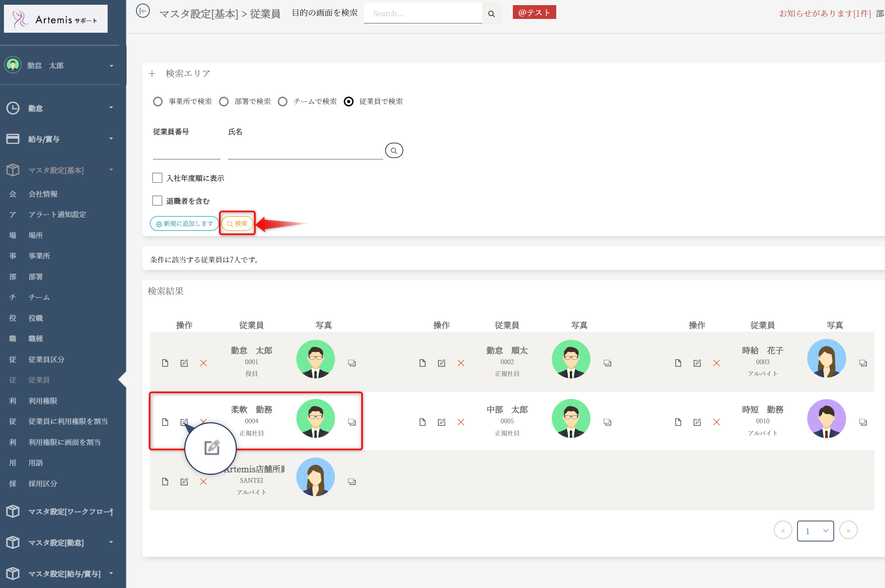The height and width of the screenshot is (588, 885).
Task: Enable 入社年度順に表示 checkbox
Action: tap(157, 178)
